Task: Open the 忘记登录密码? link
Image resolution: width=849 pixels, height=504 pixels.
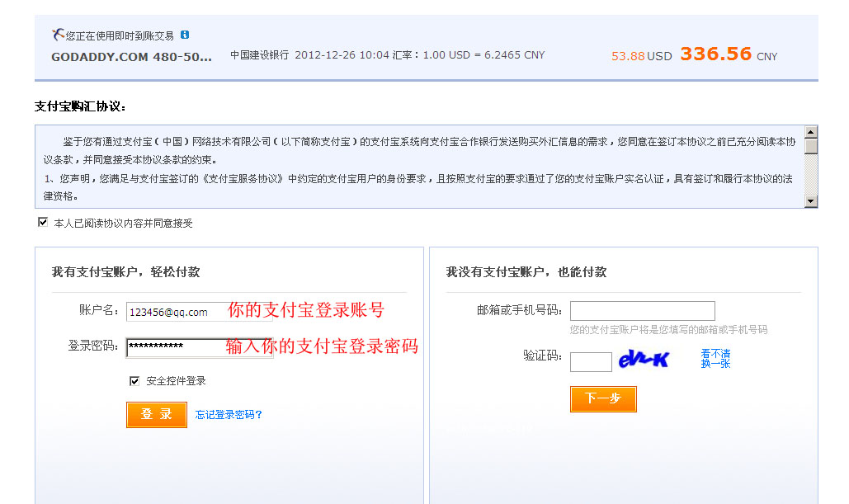Action: coord(229,415)
